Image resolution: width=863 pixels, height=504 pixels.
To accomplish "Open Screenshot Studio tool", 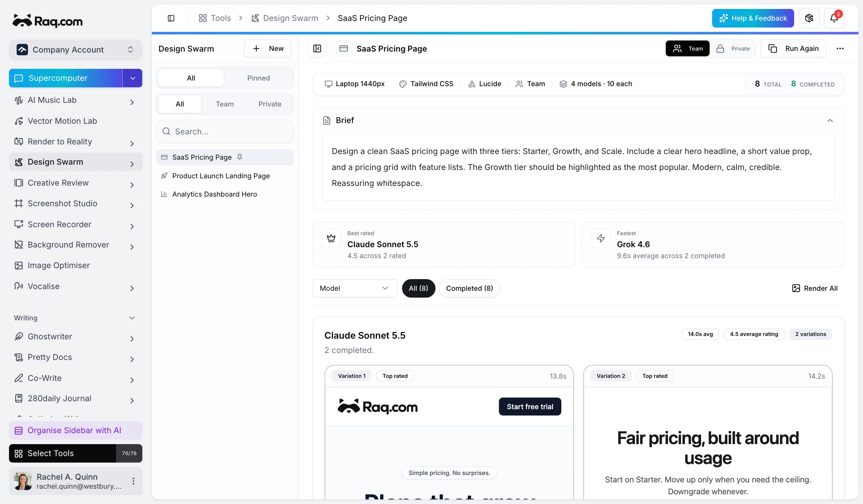I will pos(75,204).
